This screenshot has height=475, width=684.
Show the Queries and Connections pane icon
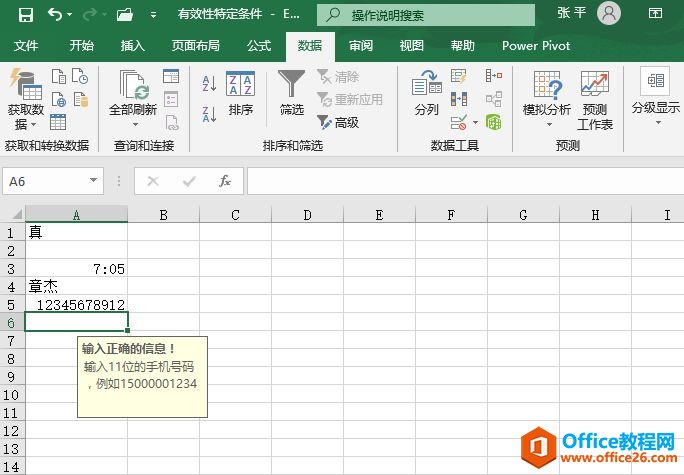pyautogui.click(x=171, y=76)
